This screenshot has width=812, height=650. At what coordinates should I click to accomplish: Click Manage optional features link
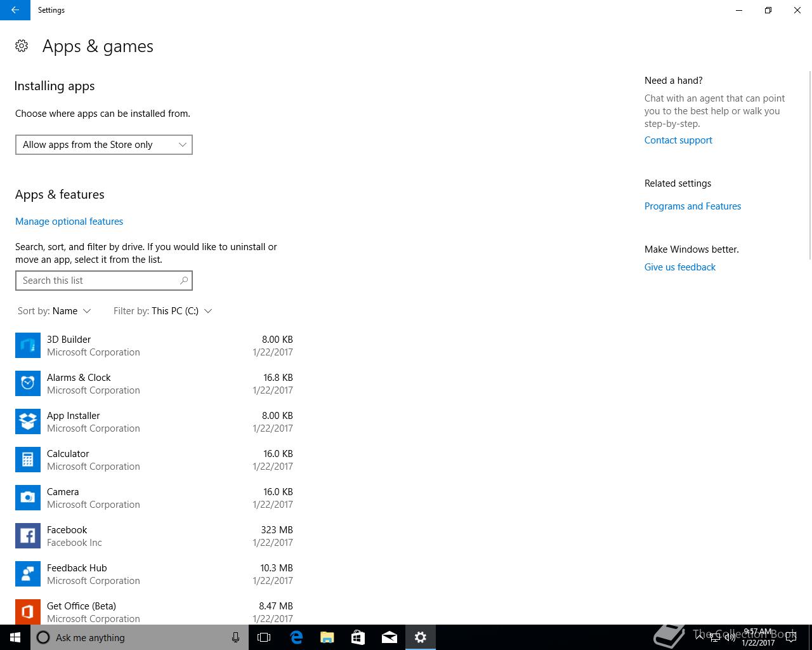coord(69,222)
